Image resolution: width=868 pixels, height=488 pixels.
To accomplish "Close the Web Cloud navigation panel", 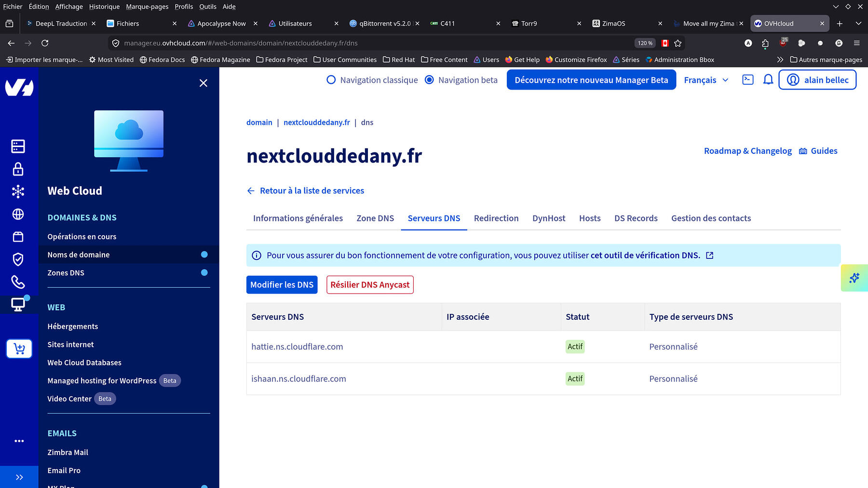I will click(x=203, y=83).
